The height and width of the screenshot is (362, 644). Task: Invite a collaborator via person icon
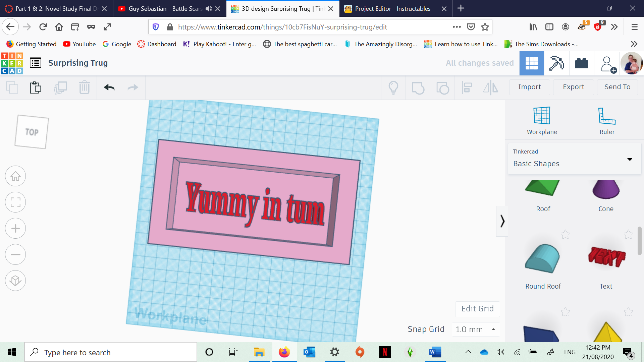click(608, 64)
